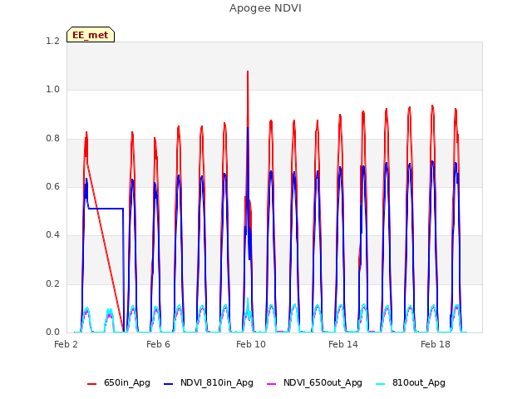Click the Apogee NDVI chart title

[x=265, y=8]
